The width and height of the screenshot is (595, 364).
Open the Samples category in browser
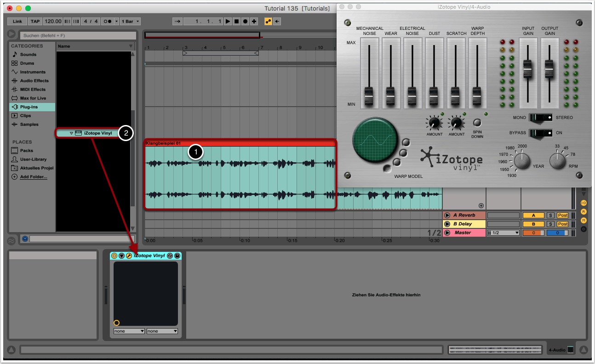[29, 125]
